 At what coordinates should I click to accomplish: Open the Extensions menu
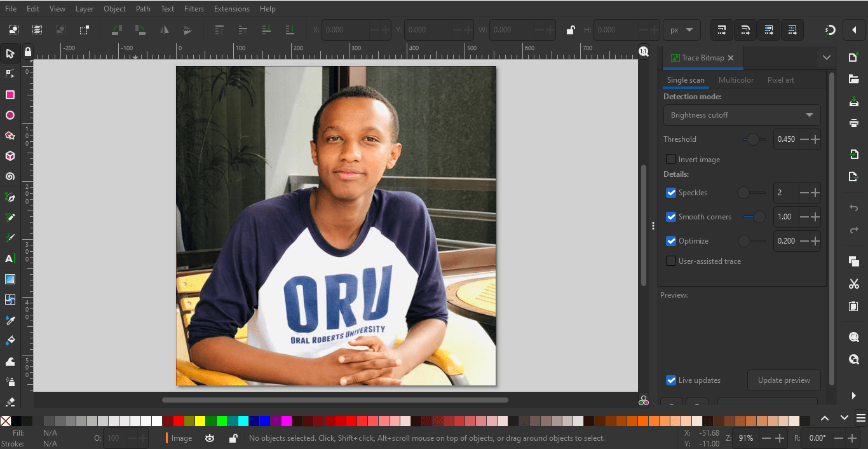(232, 9)
